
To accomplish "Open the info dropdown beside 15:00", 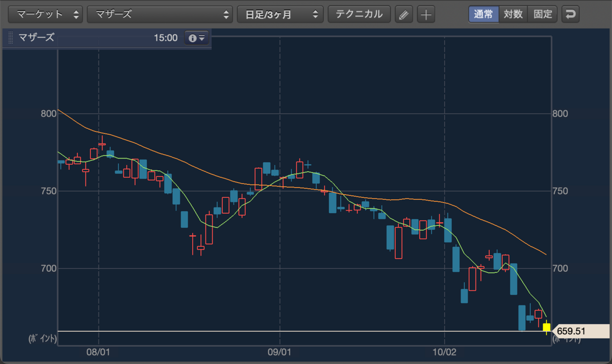I will coord(197,38).
